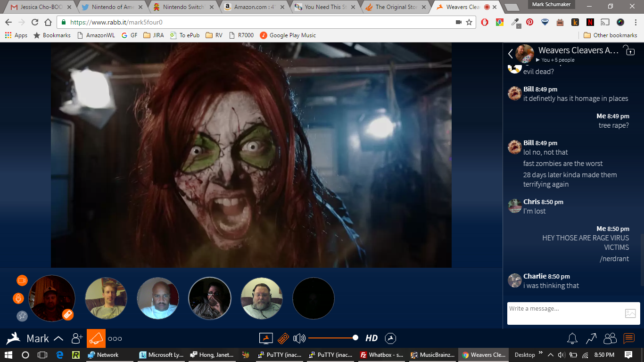644x362 pixels.
Task: Expand the 'You + 5 people' list
Action: 555,60
